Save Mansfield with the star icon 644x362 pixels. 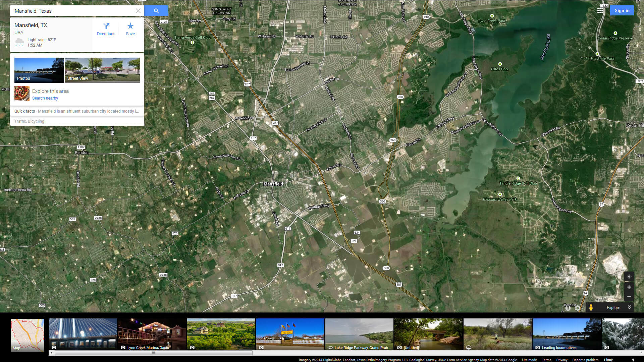130,29
